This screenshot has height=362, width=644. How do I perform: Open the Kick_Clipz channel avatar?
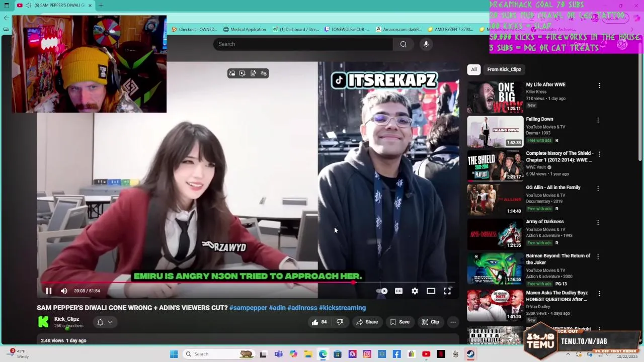[44, 322]
